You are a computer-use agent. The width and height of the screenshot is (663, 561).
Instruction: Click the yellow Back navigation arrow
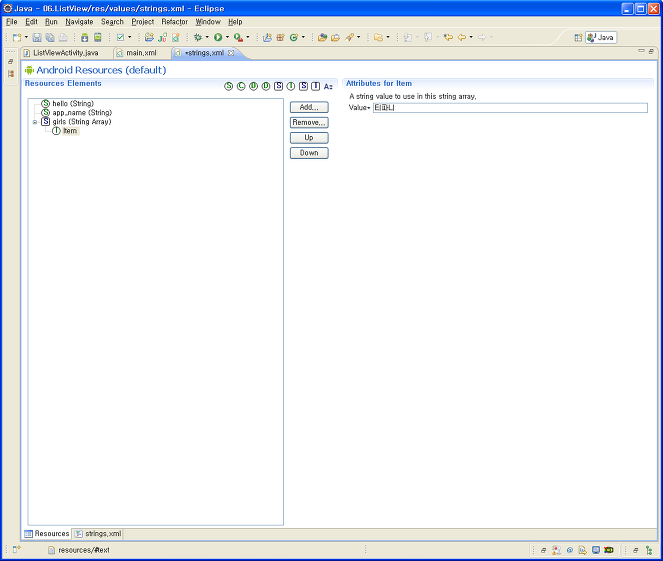click(x=462, y=38)
